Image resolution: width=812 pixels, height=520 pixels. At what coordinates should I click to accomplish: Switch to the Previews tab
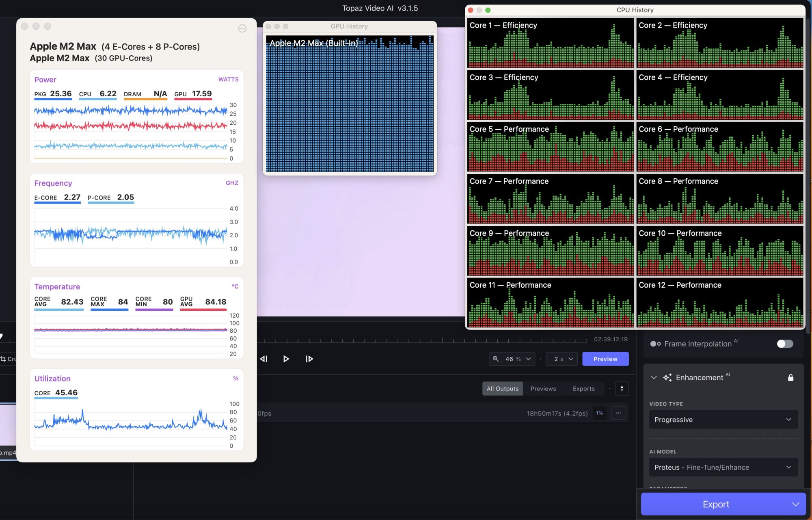(543, 388)
